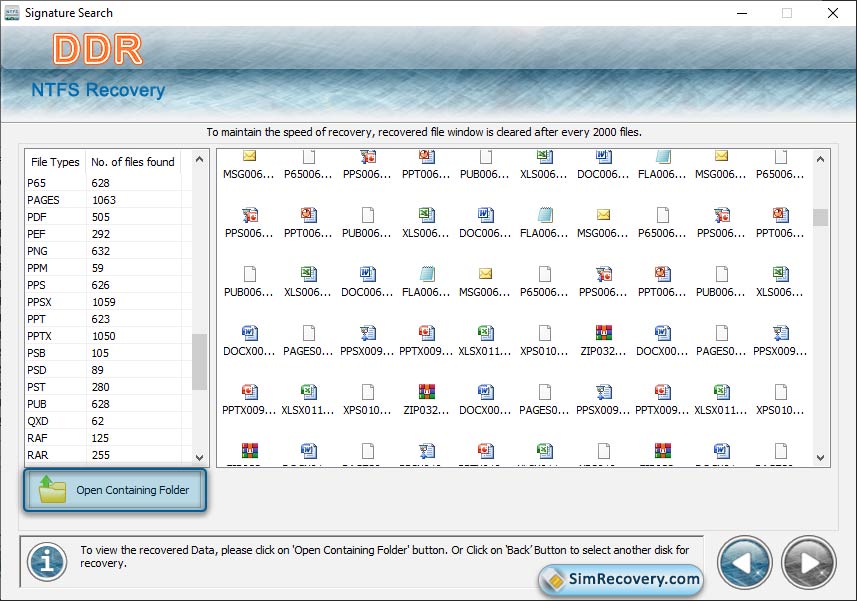Click recovered files pane scroll-down arrow
This screenshot has height=601, width=857.
(x=820, y=458)
